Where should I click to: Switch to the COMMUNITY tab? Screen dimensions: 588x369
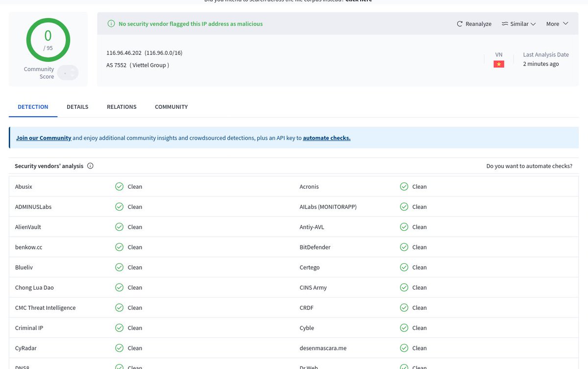(x=171, y=107)
